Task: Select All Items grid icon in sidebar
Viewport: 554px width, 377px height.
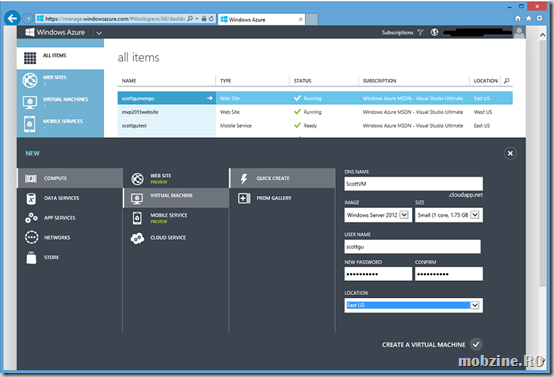Action: pos(30,58)
